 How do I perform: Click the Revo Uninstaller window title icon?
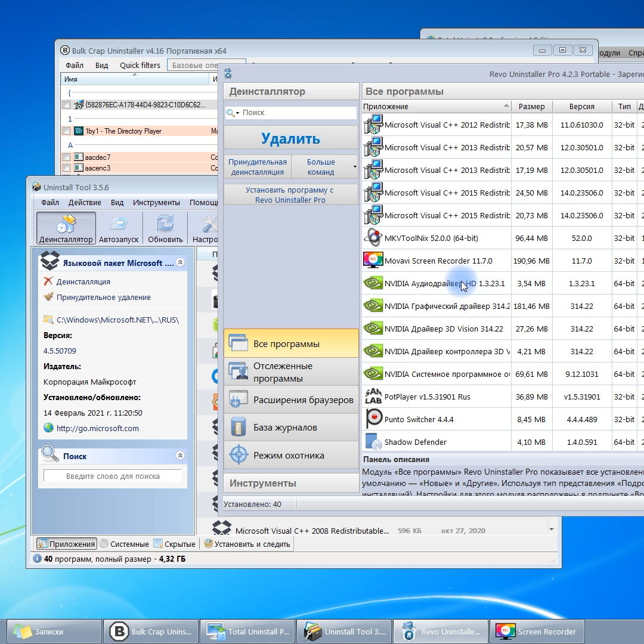click(228, 74)
